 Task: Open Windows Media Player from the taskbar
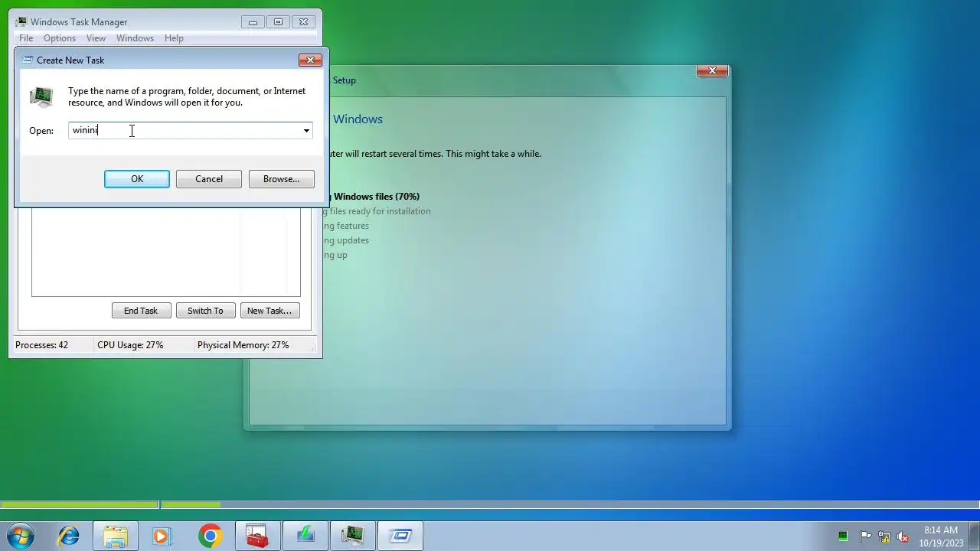click(162, 536)
